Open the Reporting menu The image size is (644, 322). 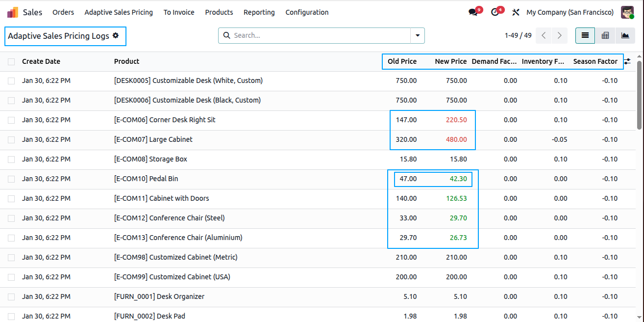pyautogui.click(x=259, y=12)
